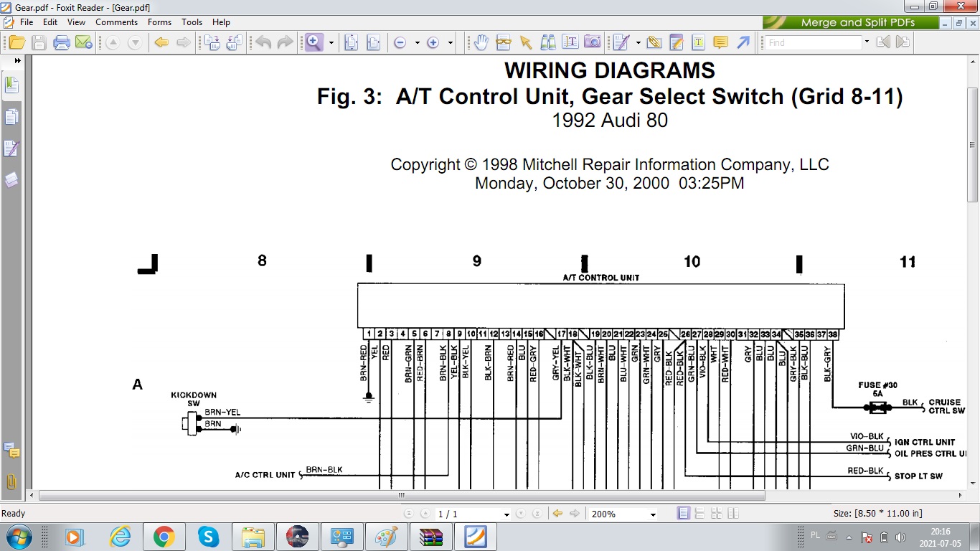The width and height of the screenshot is (980, 551).
Task: Open the Pages thumbnail side panel
Action: 11,117
